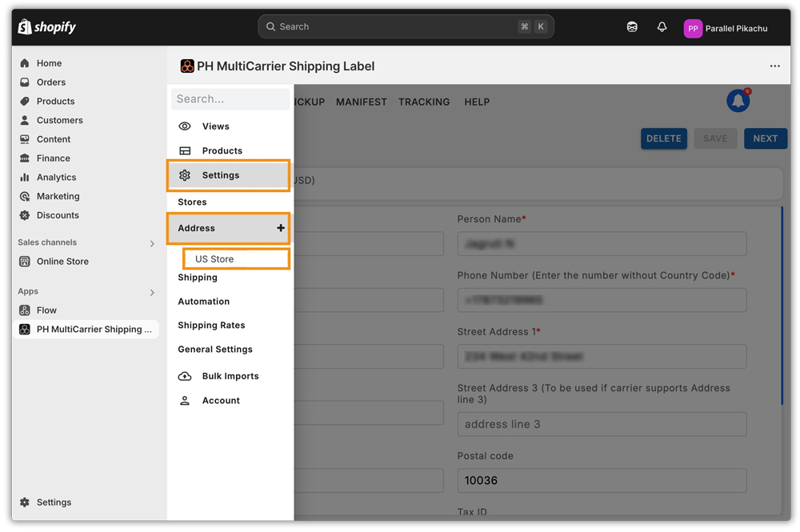Image resolution: width=800 pixels, height=532 pixels.
Task: Click the Phone Number field
Action: (602, 300)
